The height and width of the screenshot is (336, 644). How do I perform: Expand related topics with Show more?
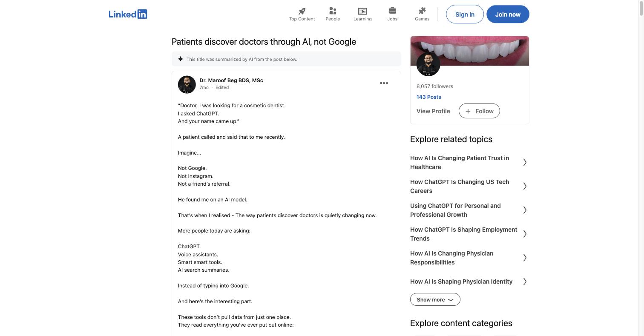pos(435,299)
